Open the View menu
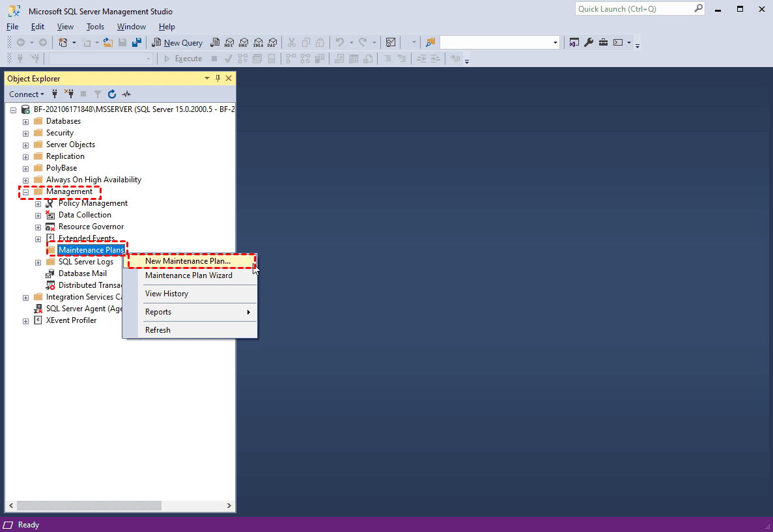 pos(65,27)
